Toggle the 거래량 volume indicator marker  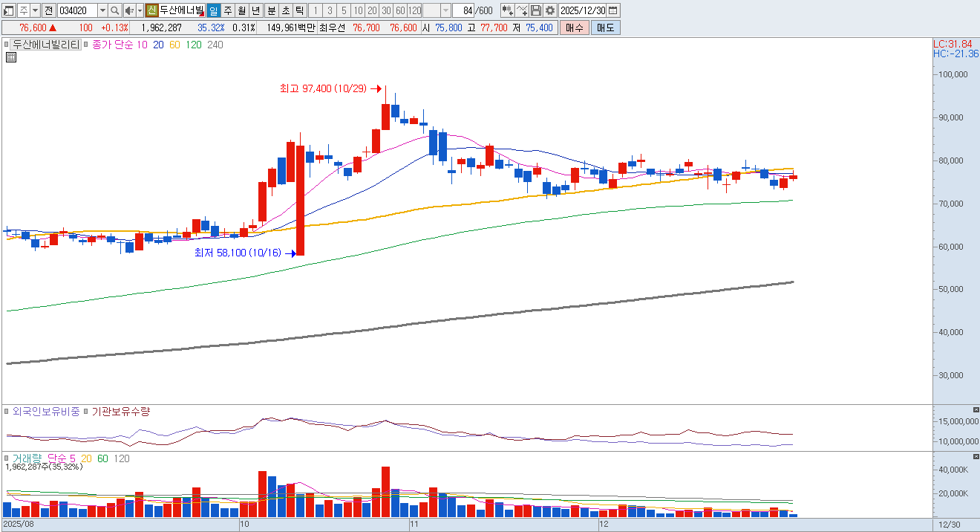coord(7,458)
